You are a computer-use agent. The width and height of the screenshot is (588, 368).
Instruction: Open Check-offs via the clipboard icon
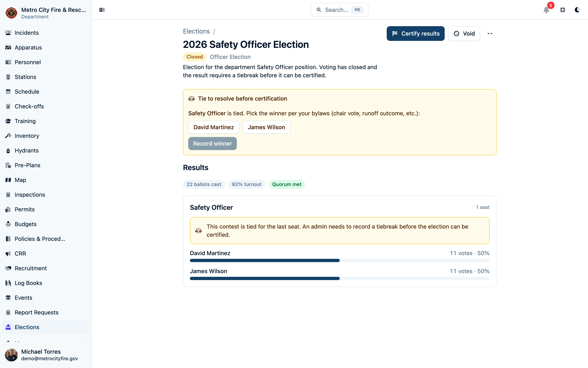[8, 106]
